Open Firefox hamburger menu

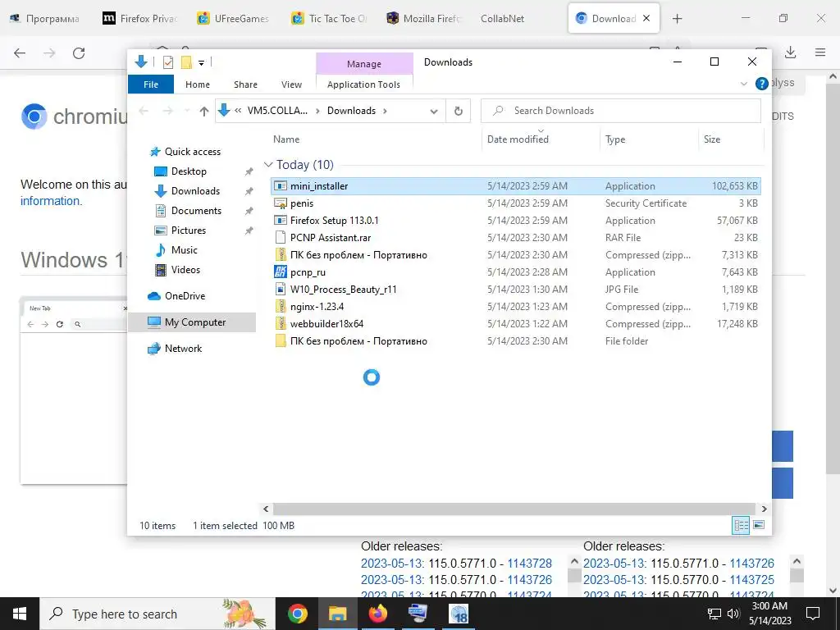[x=820, y=52]
